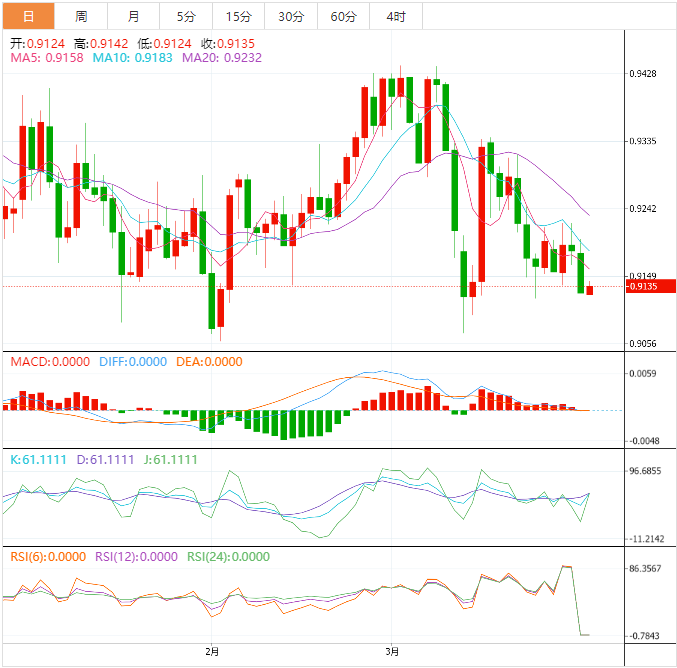The image size is (677, 668).
Task: Open the 15分 timeframe tab
Action: 239,16
